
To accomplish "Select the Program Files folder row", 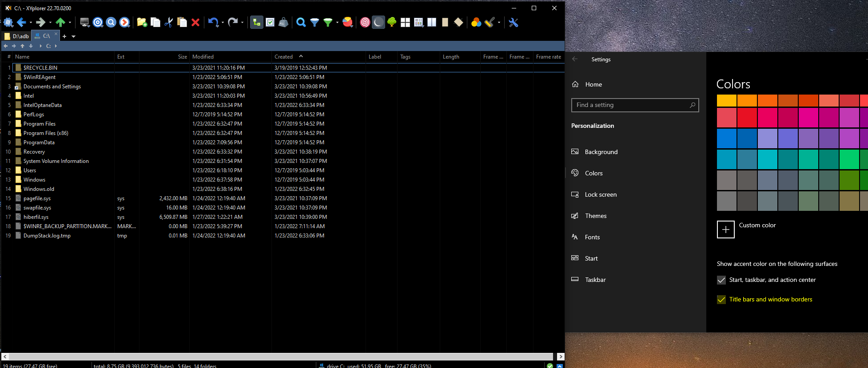I will click(x=283, y=124).
